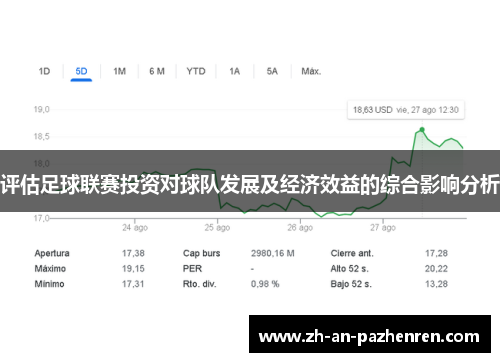Open the www.zh-an-pazhenren.com link
500x362 pixels.
point(370,337)
